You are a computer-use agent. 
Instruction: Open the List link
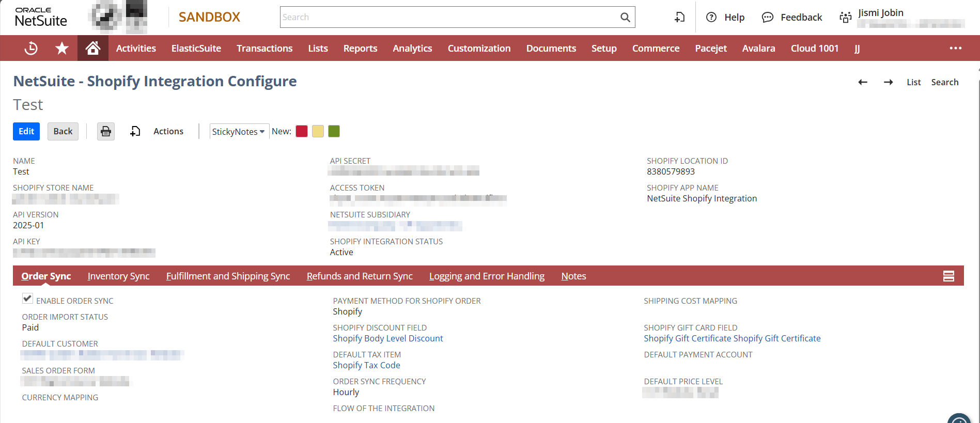(x=913, y=82)
